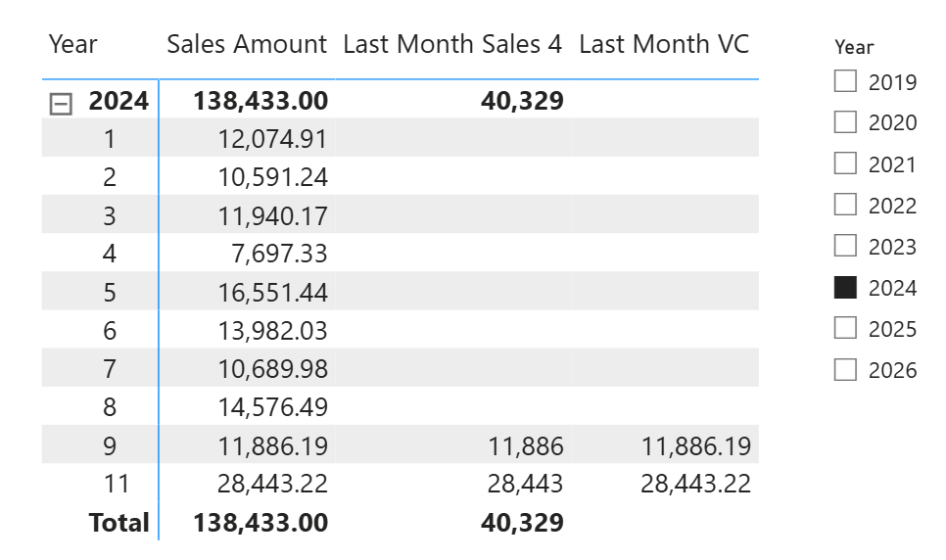
Task: Select 2021 in the Year slicer
Action: 845,163
